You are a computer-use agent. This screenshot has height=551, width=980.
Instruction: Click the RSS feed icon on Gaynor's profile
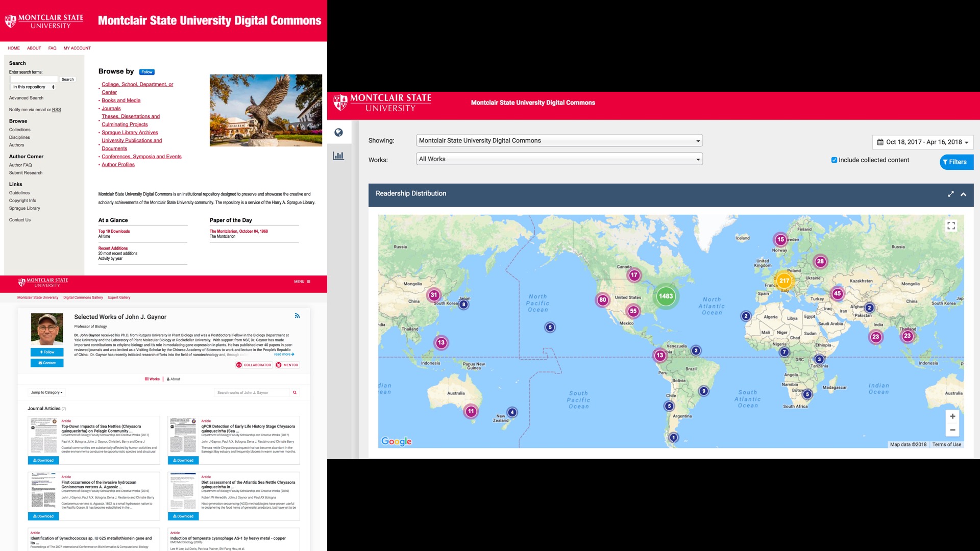click(298, 316)
